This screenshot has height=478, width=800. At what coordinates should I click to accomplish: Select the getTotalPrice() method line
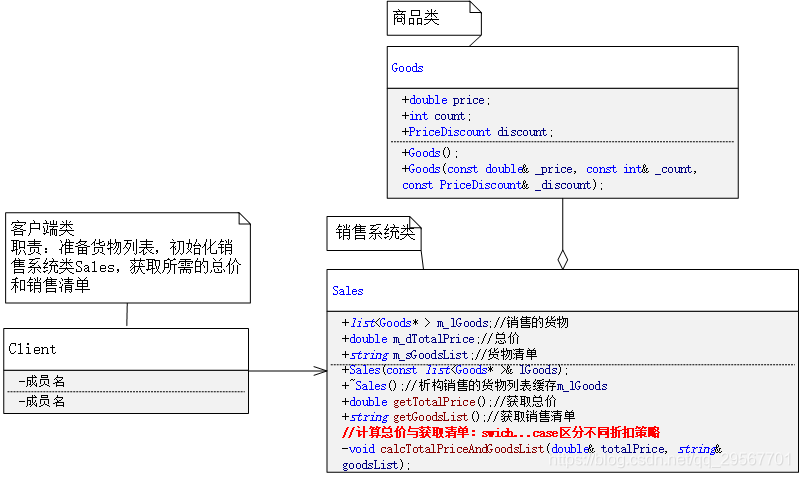pos(449,401)
